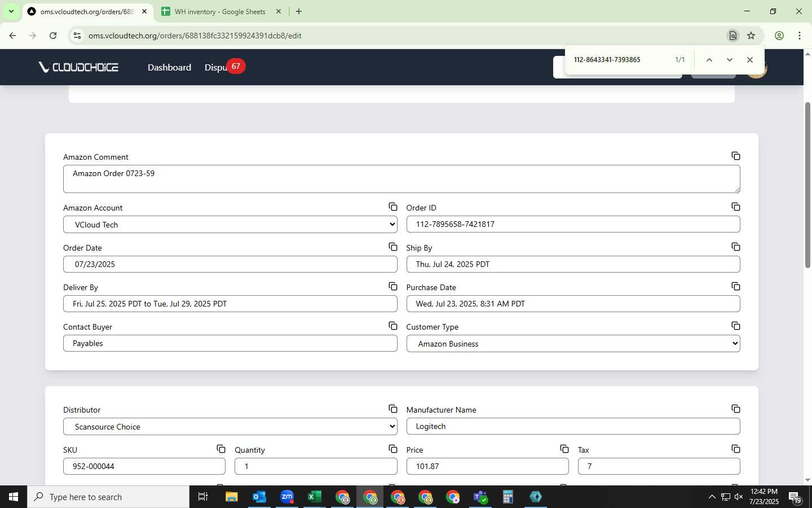Click the Price field 101.87
Viewport: 812px width, 508px height.
point(487,466)
